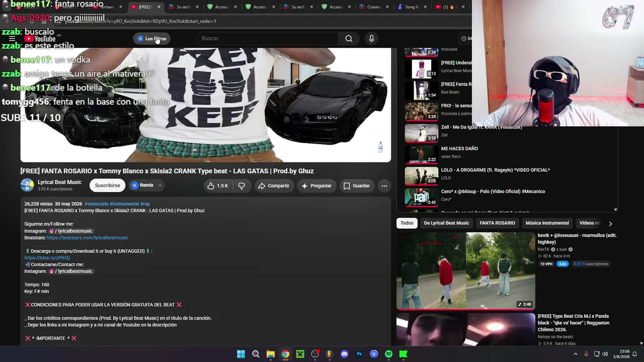The width and height of the screenshot is (644, 362).
Task: Select the Todos filter chip
Action: pos(407,223)
